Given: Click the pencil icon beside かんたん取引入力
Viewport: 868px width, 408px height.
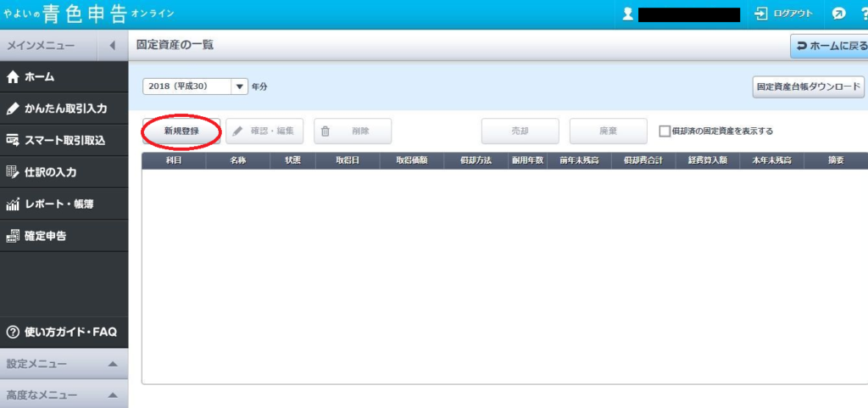Looking at the screenshot, I should tap(12, 109).
